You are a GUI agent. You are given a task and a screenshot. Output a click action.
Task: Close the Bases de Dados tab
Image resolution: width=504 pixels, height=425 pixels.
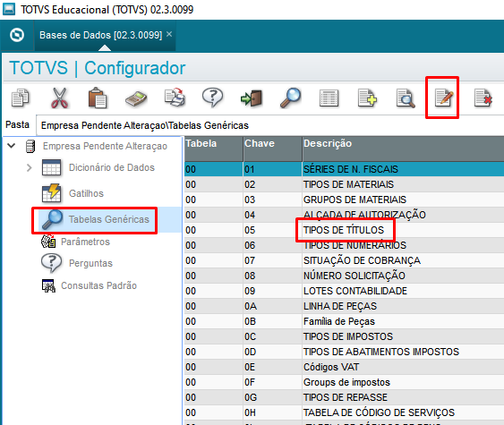click(169, 34)
